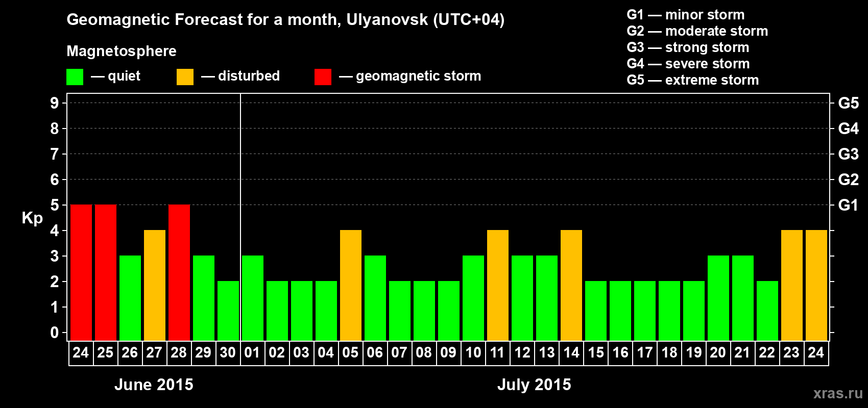The height and width of the screenshot is (408, 868).
Task: Click the green quiet legend swatch
Action: click(x=75, y=77)
